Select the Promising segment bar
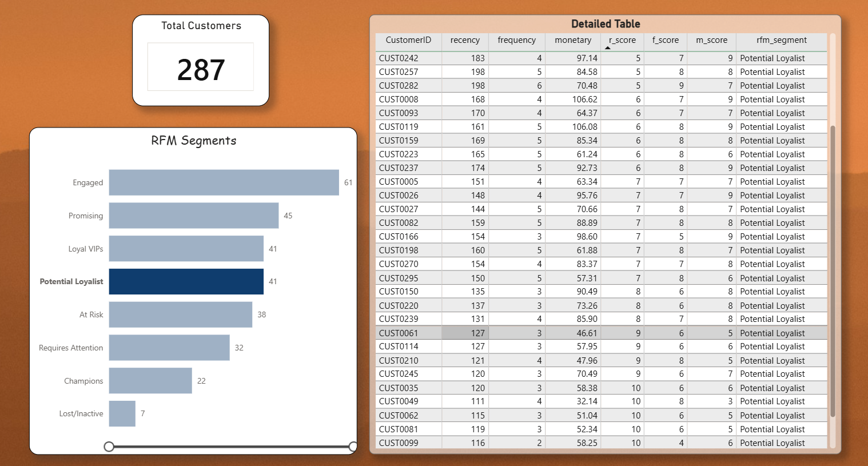The image size is (868, 466). 194,216
